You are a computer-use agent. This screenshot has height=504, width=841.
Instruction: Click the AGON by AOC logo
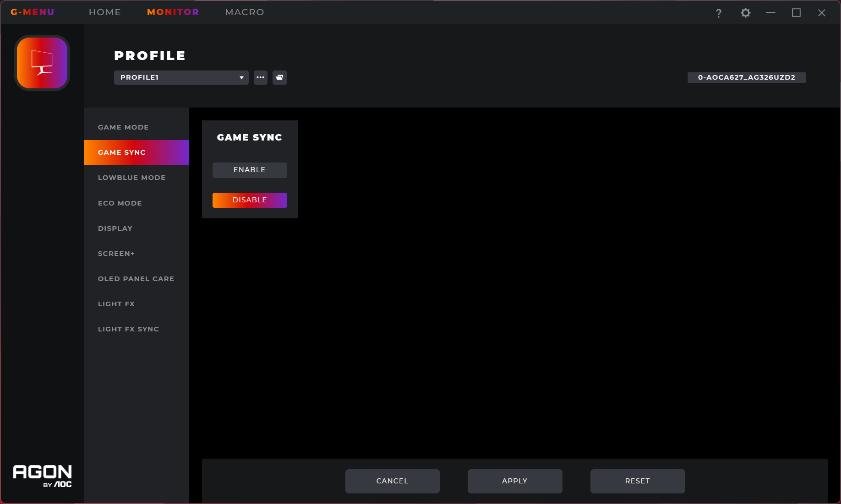tap(42, 476)
